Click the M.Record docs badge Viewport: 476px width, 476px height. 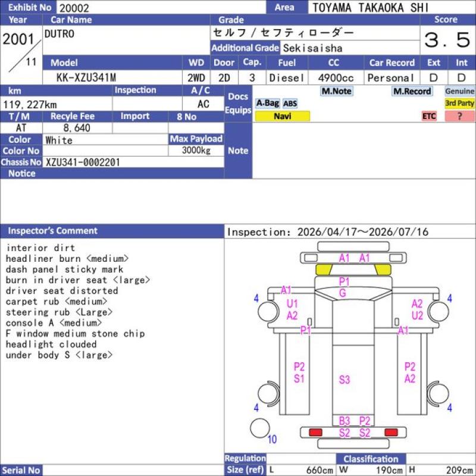click(412, 91)
